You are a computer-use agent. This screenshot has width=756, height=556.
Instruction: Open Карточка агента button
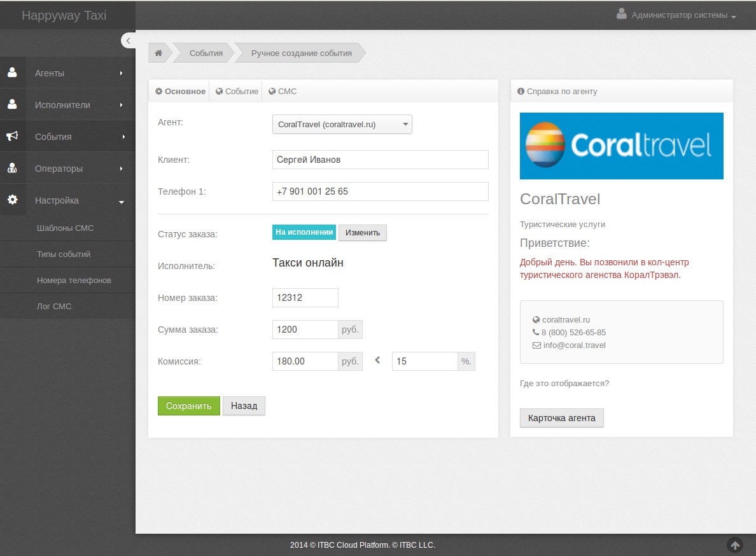tap(562, 418)
